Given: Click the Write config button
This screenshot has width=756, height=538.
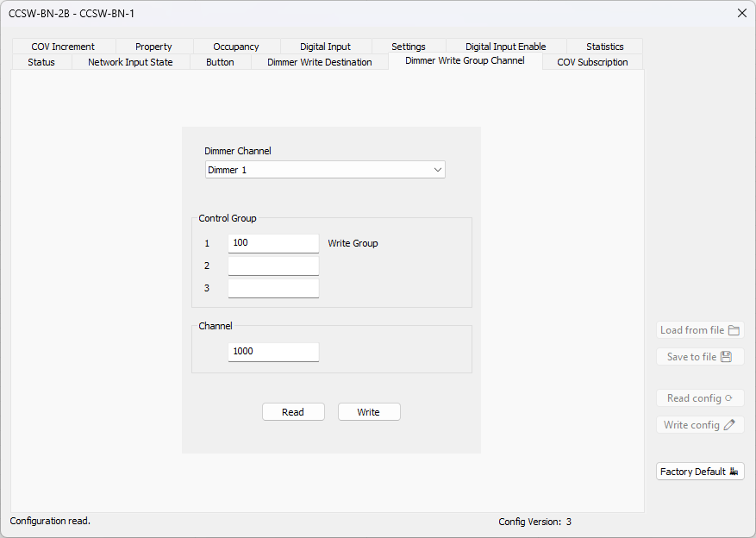Looking at the screenshot, I should click(x=700, y=425).
